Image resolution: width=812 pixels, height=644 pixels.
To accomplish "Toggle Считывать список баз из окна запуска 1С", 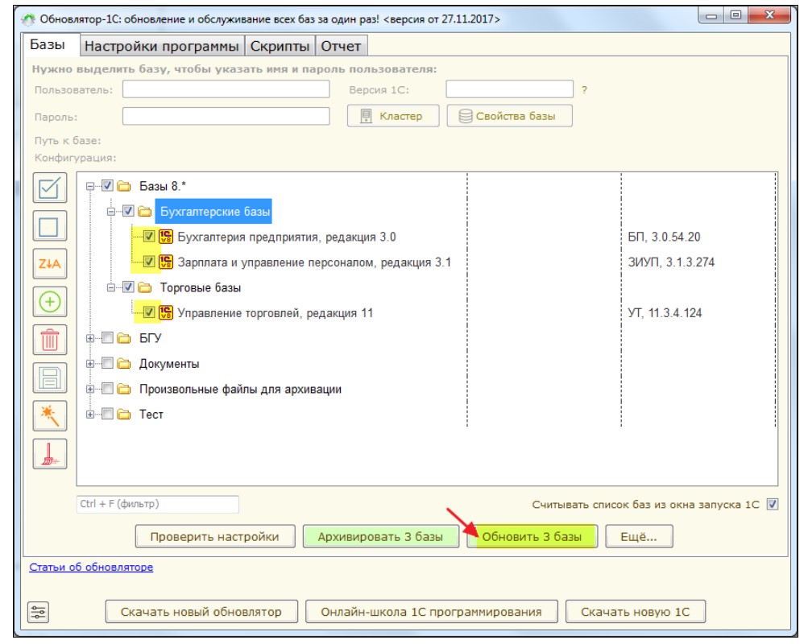I will click(772, 504).
